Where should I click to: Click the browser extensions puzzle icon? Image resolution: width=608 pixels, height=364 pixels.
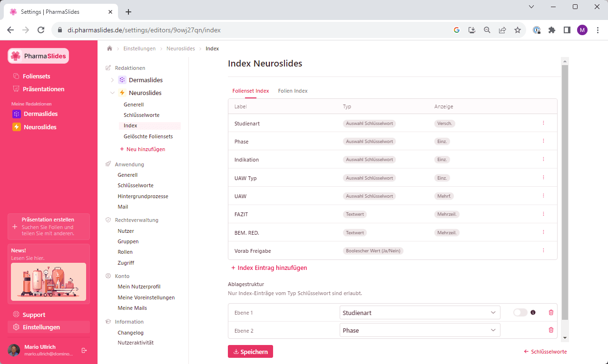click(551, 29)
